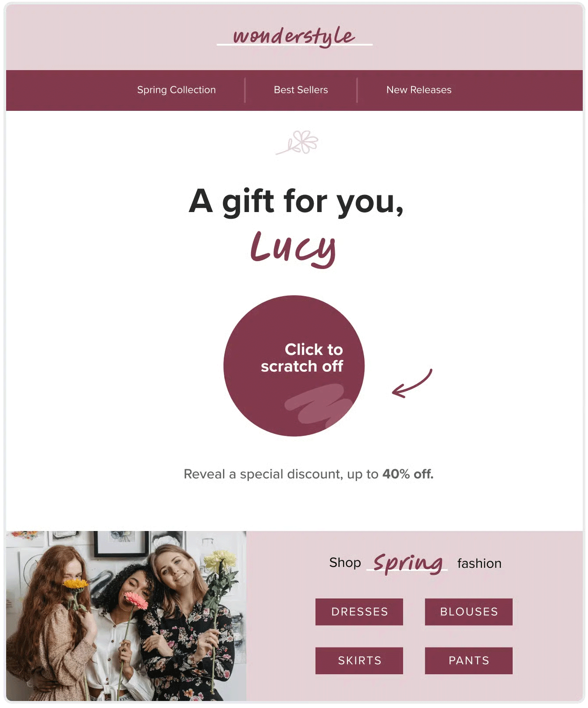Click the "A gift for you," headline

click(x=296, y=201)
